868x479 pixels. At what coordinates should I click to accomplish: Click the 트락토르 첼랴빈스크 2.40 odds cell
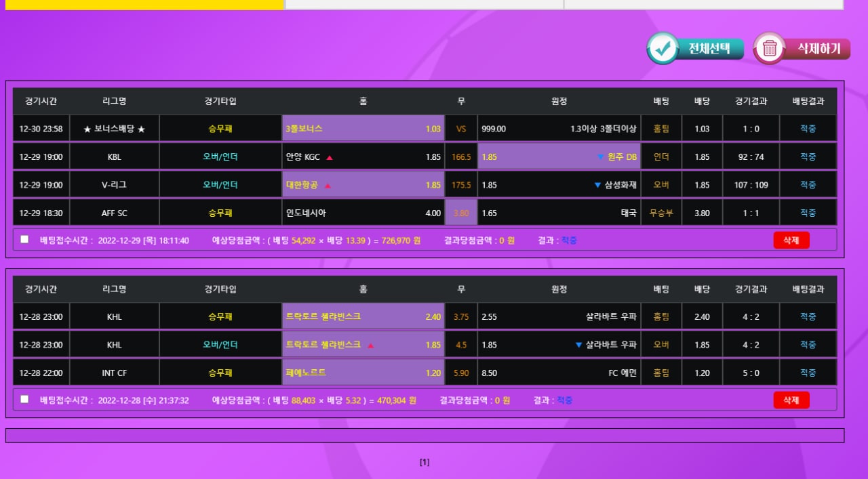click(x=363, y=316)
